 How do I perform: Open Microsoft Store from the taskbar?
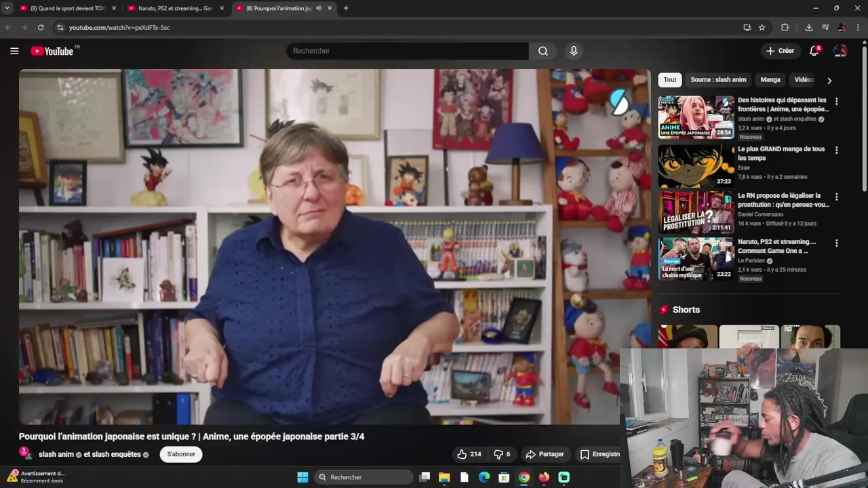point(504,477)
